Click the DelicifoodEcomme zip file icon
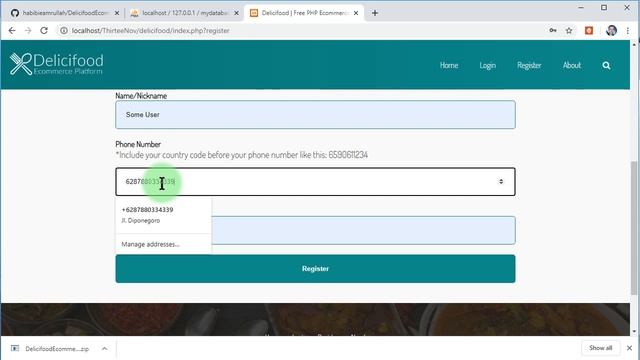Image resolution: width=640 pixels, height=360 pixels. pos(15,348)
